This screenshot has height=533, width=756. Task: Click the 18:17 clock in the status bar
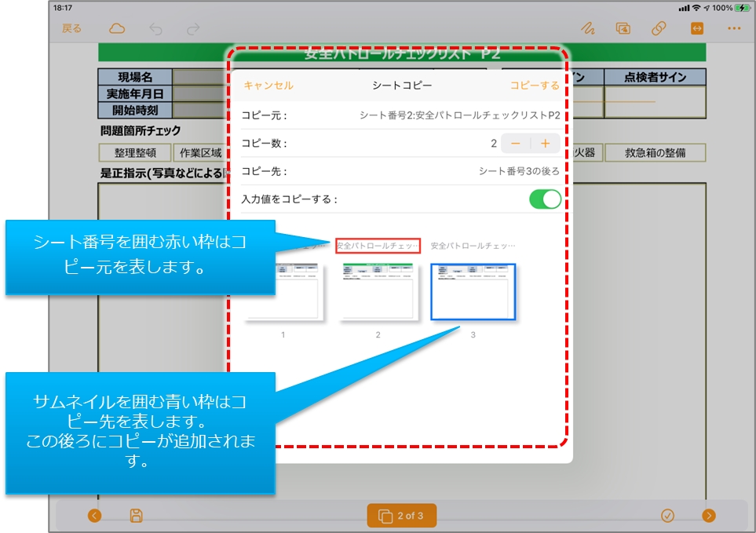coord(63,8)
